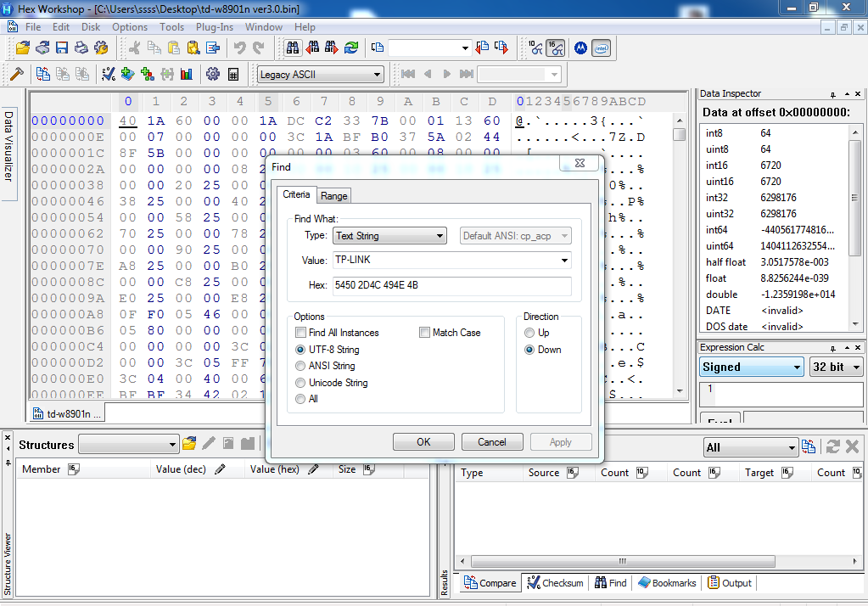Select the All string type radio button

300,399
